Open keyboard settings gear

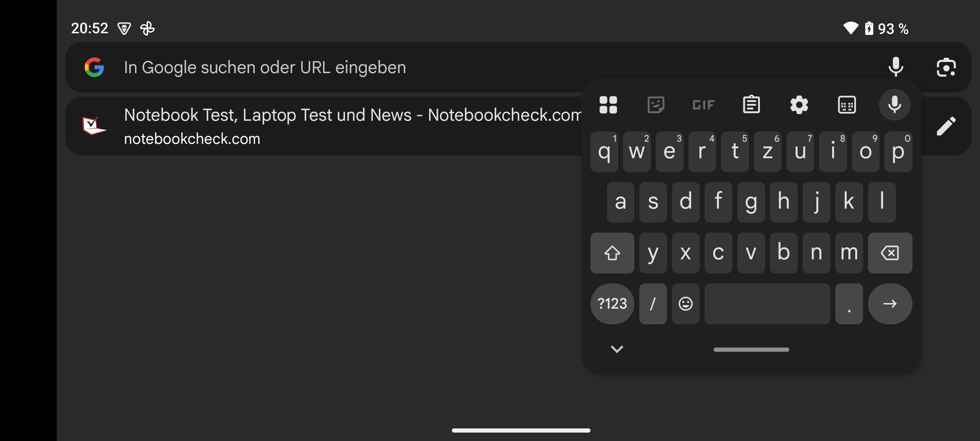799,105
